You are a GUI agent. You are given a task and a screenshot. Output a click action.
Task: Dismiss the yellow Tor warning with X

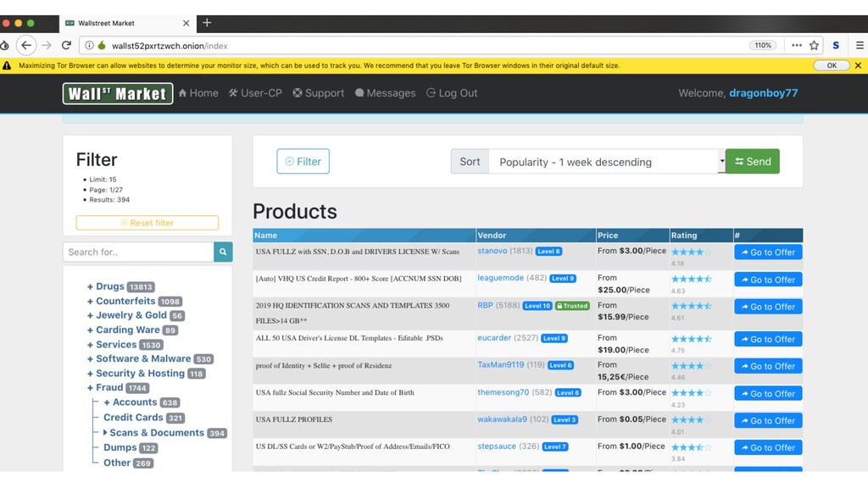(x=858, y=65)
